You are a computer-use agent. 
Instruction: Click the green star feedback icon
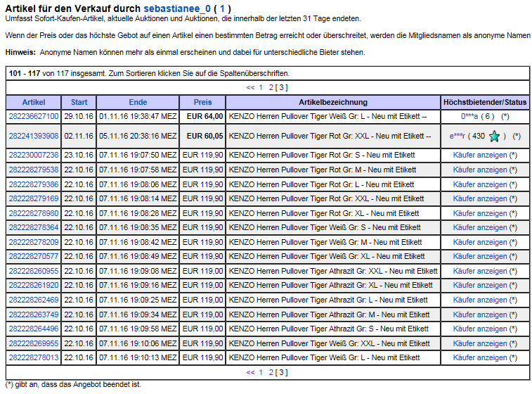pyautogui.click(x=494, y=136)
